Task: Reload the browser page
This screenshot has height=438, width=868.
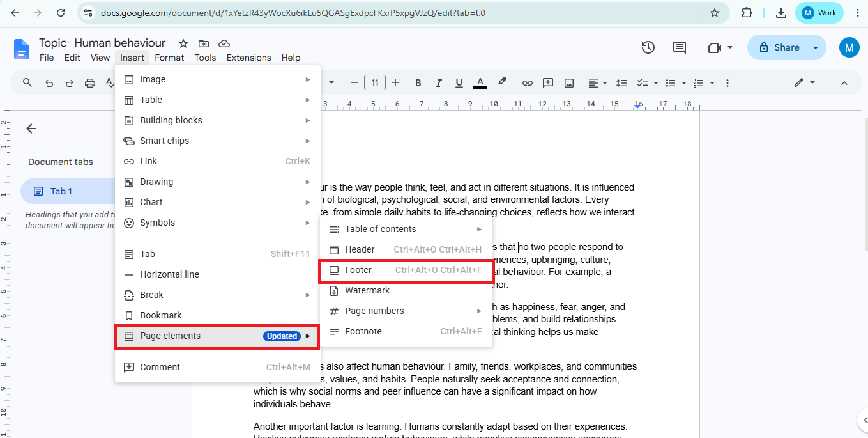Action: click(60, 13)
